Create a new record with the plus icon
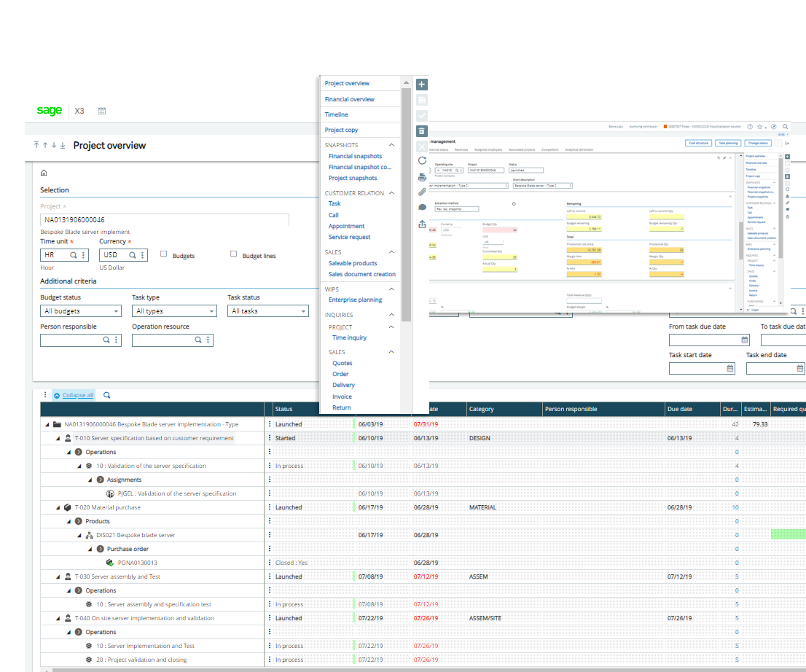Viewport: 806px width, 672px height. coord(421,85)
